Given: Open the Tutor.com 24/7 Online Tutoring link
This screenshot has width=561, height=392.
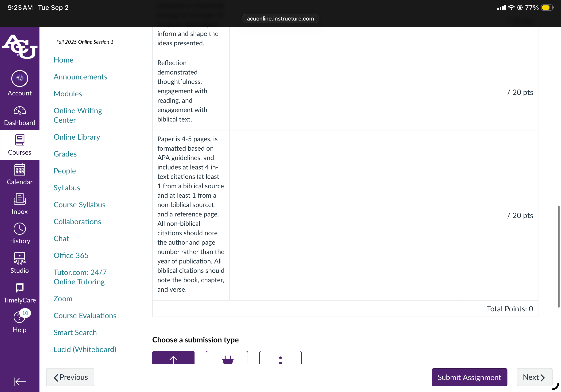Looking at the screenshot, I should (80, 277).
